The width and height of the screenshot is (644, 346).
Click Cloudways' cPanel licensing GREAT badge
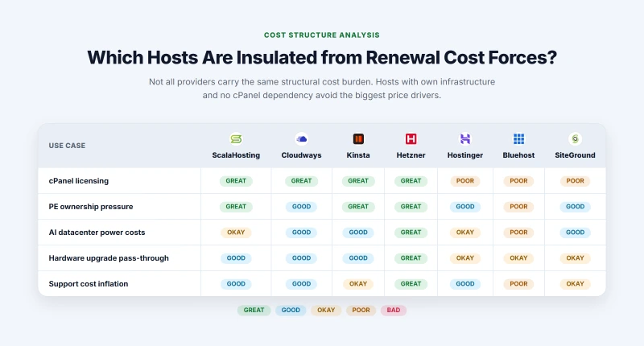301,181
